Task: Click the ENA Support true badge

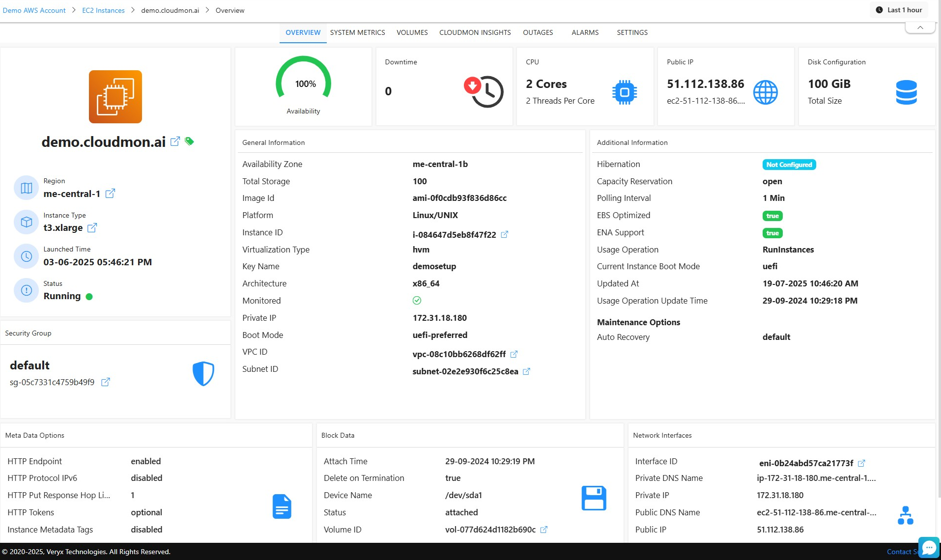Action: (772, 233)
